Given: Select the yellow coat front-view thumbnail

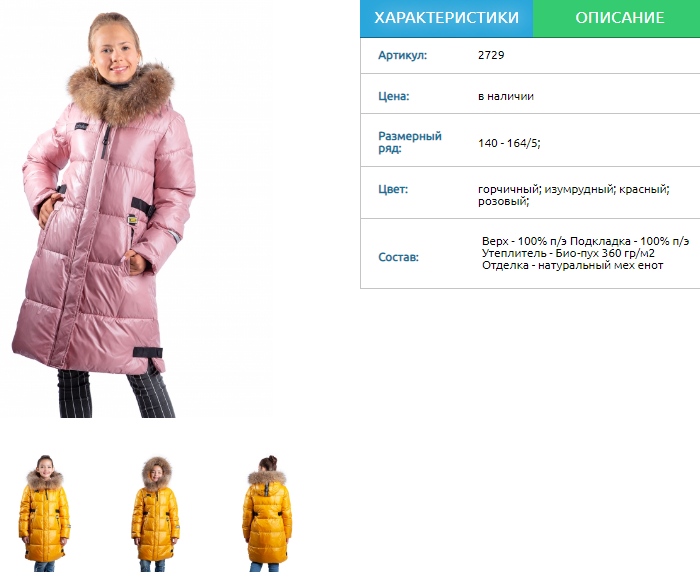Looking at the screenshot, I should tap(44, 513).
